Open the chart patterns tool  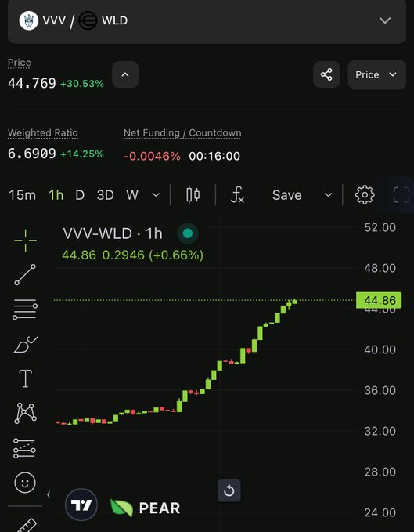coord(25,413)
